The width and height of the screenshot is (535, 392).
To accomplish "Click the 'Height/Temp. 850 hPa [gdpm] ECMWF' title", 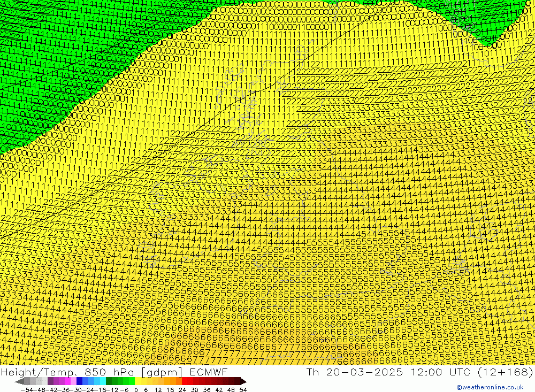I will pyautogui.click(x=114, y=372).
